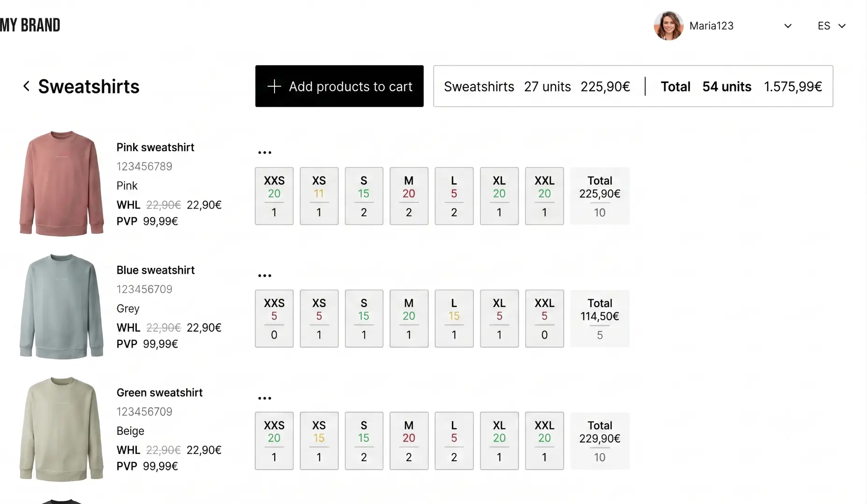Click the Maria123 profile avatar
The width and height of the screenshot is (867, 504).
[x=668, y=26]
